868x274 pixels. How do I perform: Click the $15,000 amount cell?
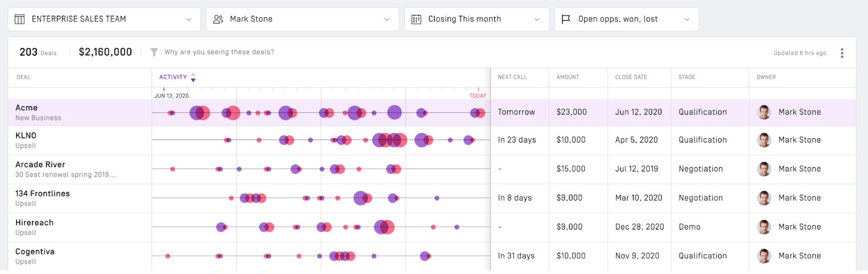coord(571,169)
